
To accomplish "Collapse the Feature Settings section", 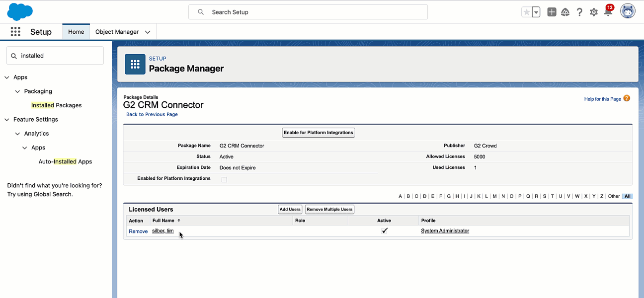I will (x=7, y=120).
